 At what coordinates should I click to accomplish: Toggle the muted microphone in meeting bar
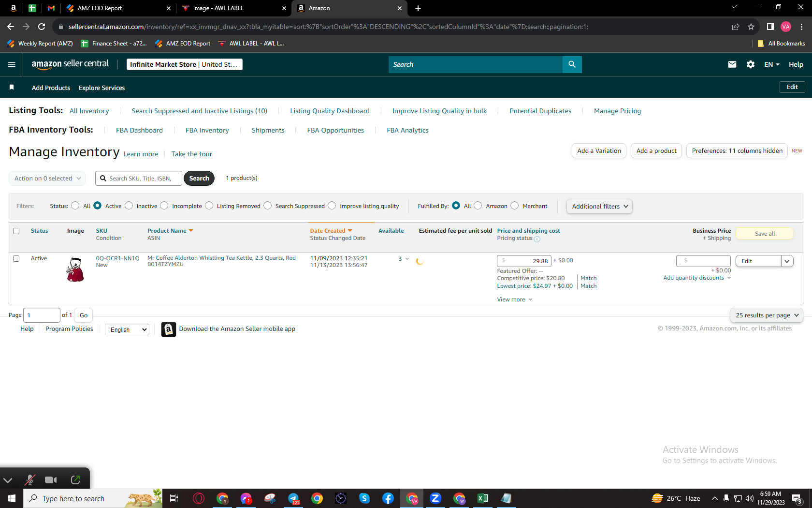tap(30, 480)
